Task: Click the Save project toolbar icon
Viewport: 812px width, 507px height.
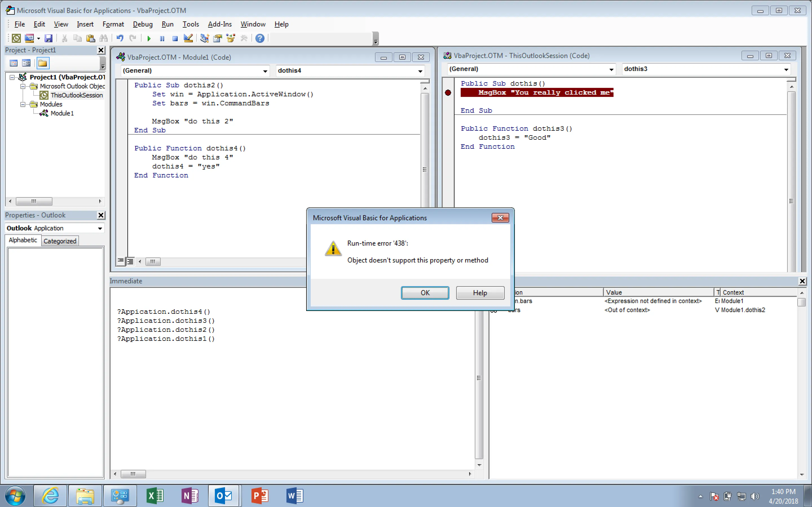Action: pyautogui.click(x=48, y=39)
